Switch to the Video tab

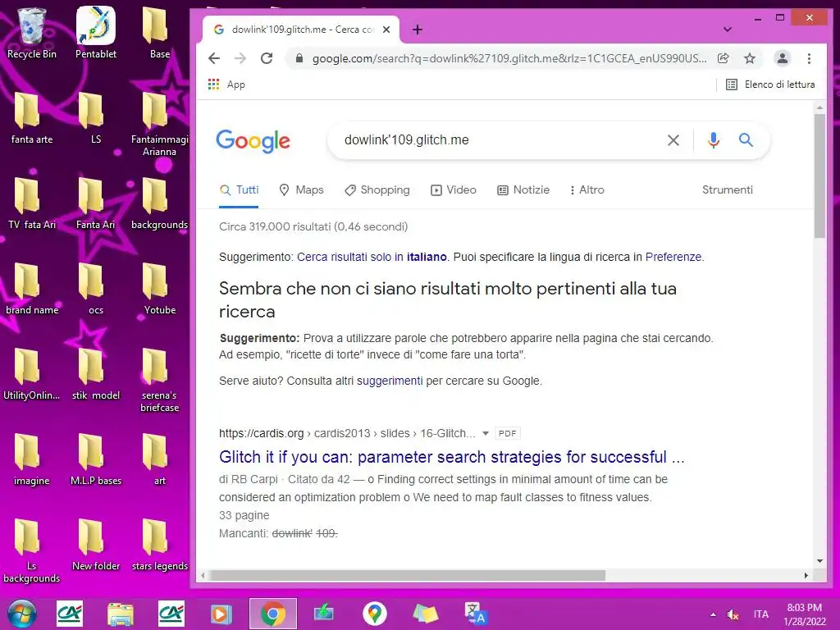click(x=454, y=190)
